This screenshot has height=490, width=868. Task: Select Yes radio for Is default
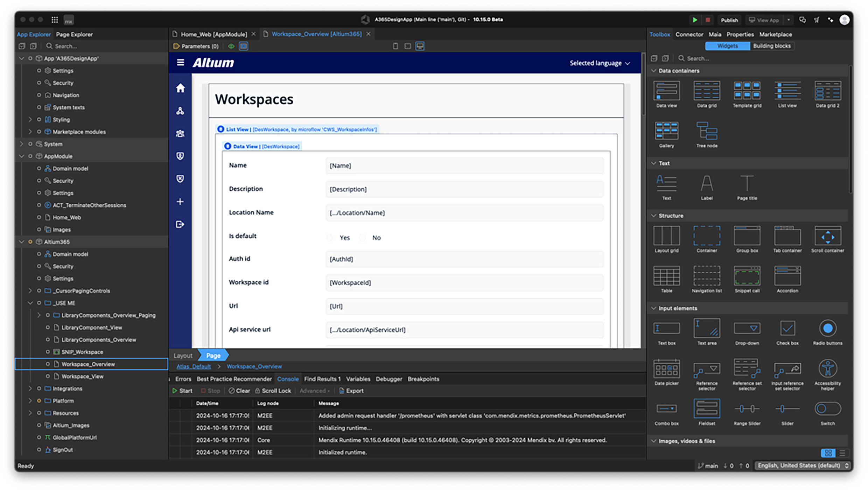pos(330,238)
